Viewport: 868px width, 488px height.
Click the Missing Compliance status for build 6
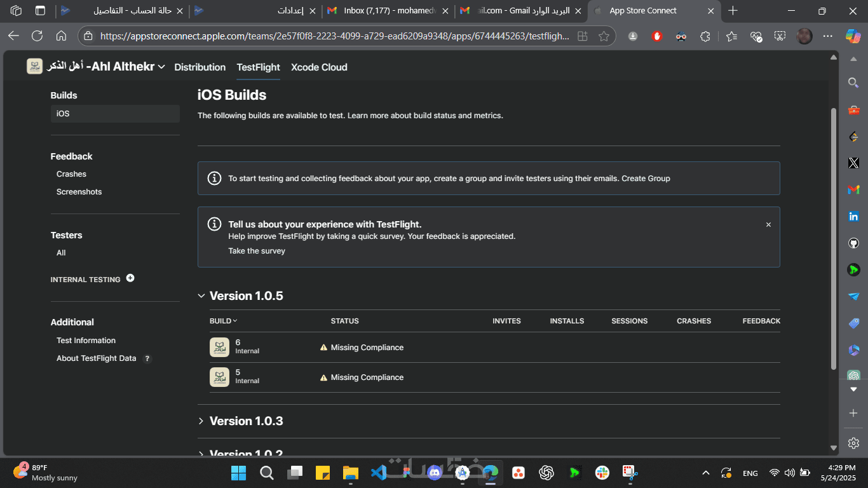point(367,348)
